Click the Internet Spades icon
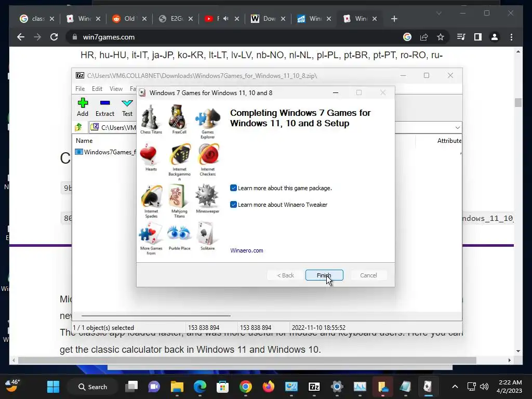 tap(151, 196)
